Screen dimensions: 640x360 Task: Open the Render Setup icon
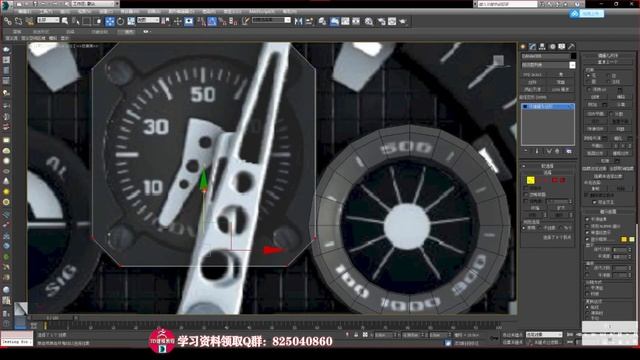click(x=382, y=21)
